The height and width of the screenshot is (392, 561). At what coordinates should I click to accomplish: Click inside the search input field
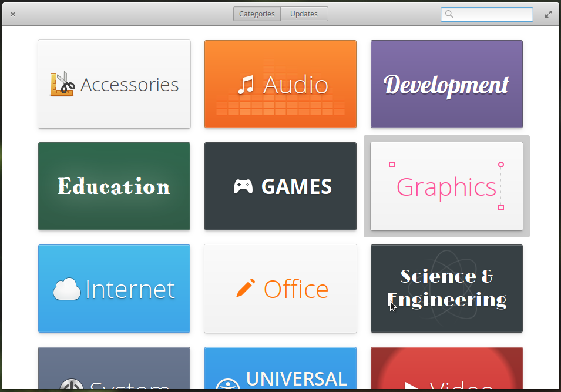point(492,14)
